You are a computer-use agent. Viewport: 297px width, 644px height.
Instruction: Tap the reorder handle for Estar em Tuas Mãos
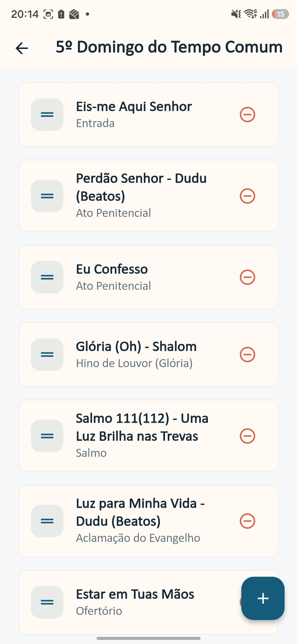pyautogui.click(x=47, y=602)
